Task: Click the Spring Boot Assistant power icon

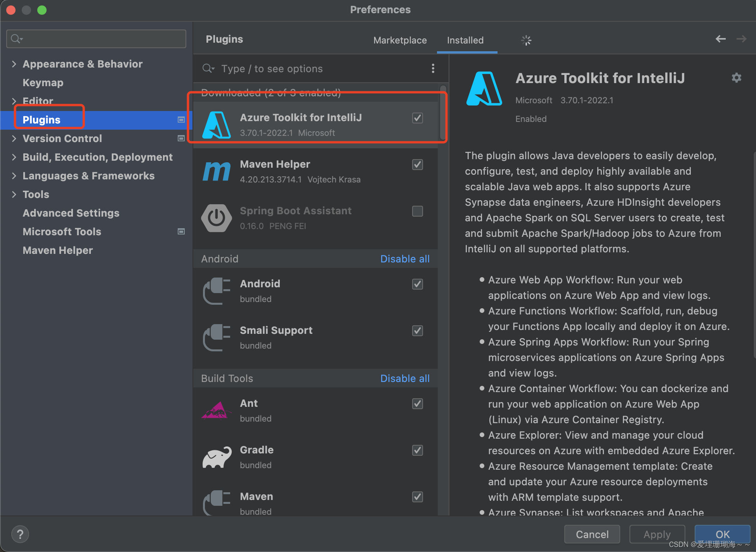Action: pyautogui.click(x=217, y=218)
